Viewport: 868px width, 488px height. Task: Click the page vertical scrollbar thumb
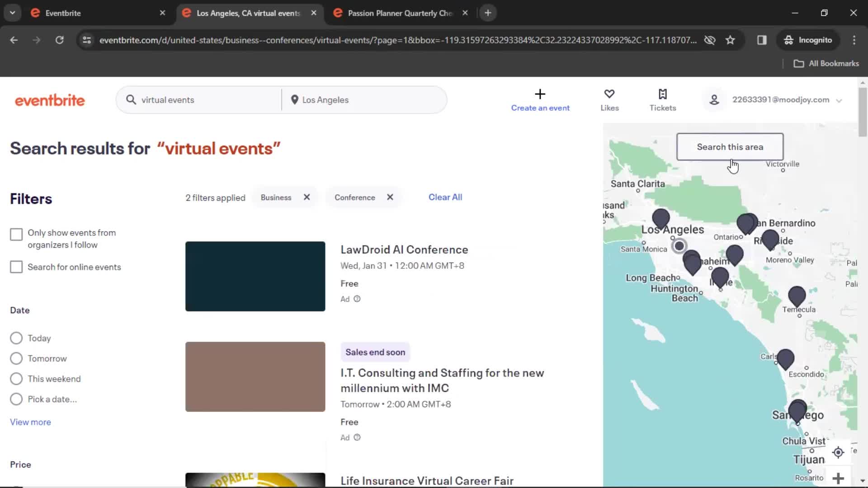click(x=863, y=112)
